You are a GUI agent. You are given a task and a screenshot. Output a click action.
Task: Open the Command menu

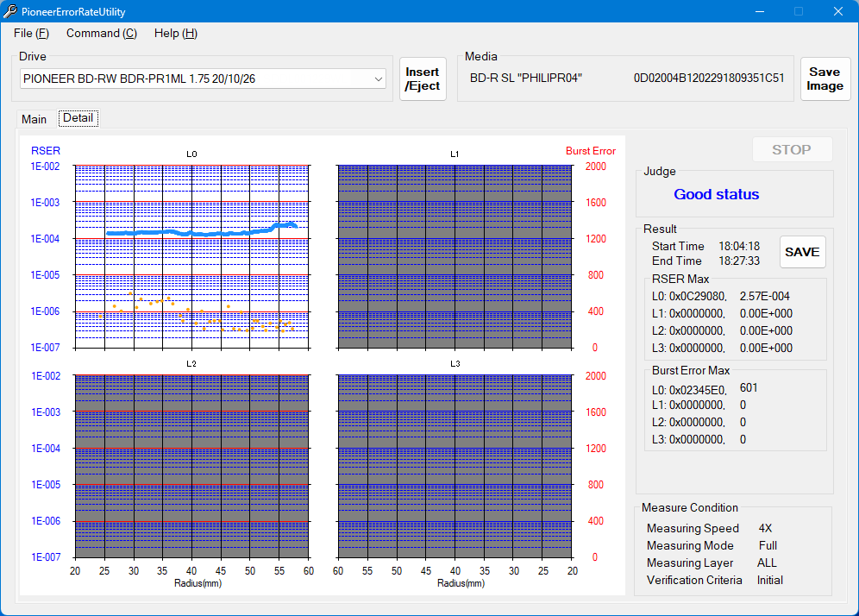(x=101, y=33)
